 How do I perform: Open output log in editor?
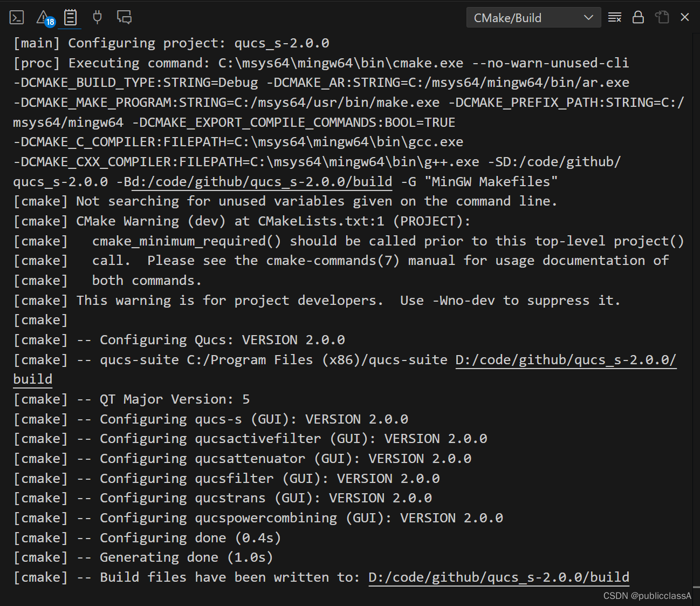pos(662,17)
